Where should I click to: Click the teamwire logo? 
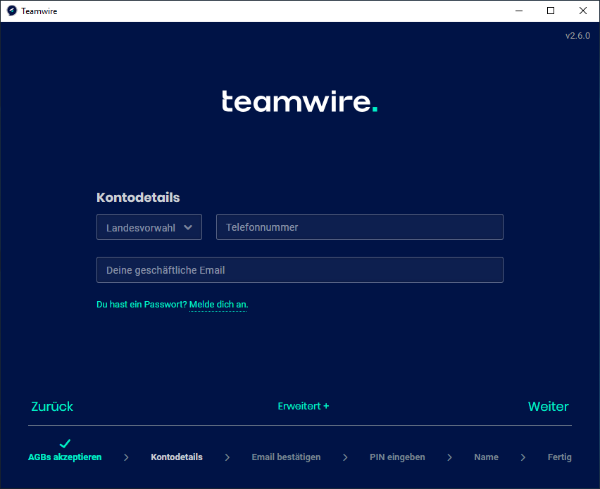(299, 102)
